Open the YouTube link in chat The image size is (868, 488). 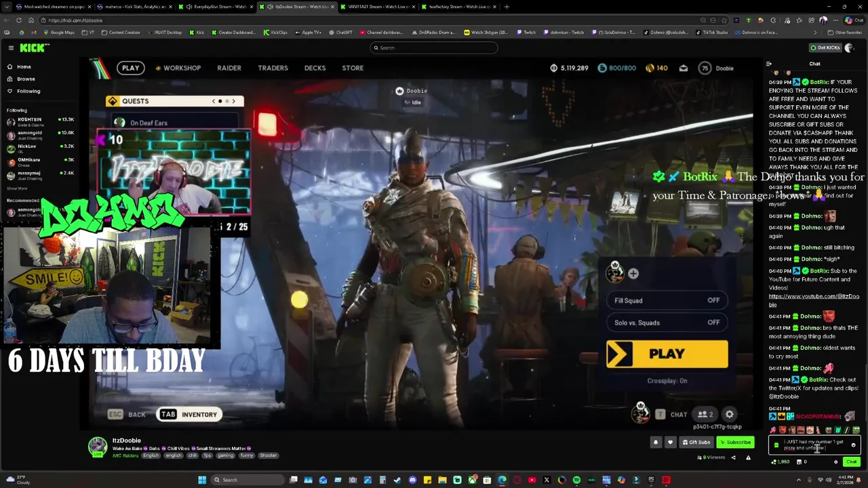814,300
